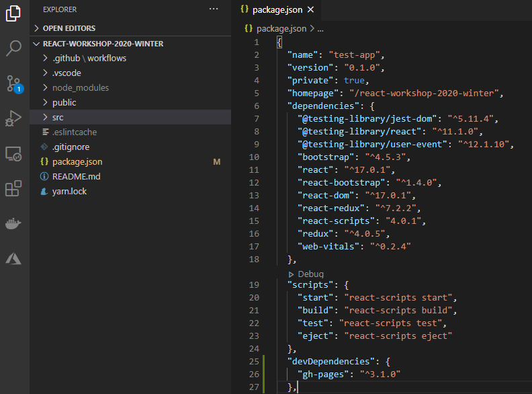Screen dimensions: 532x394
Task: Expand the .github\workflows folder
Action: click(x=130, y=58)
